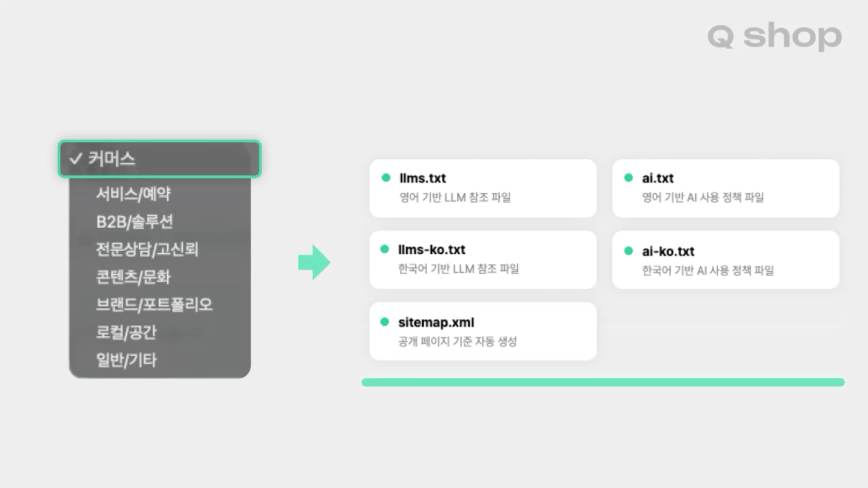Image resolution: width=868 pixels, height=488 pixels.
Task: Click the checkmark next to 커머스
Action: point(76,159)
